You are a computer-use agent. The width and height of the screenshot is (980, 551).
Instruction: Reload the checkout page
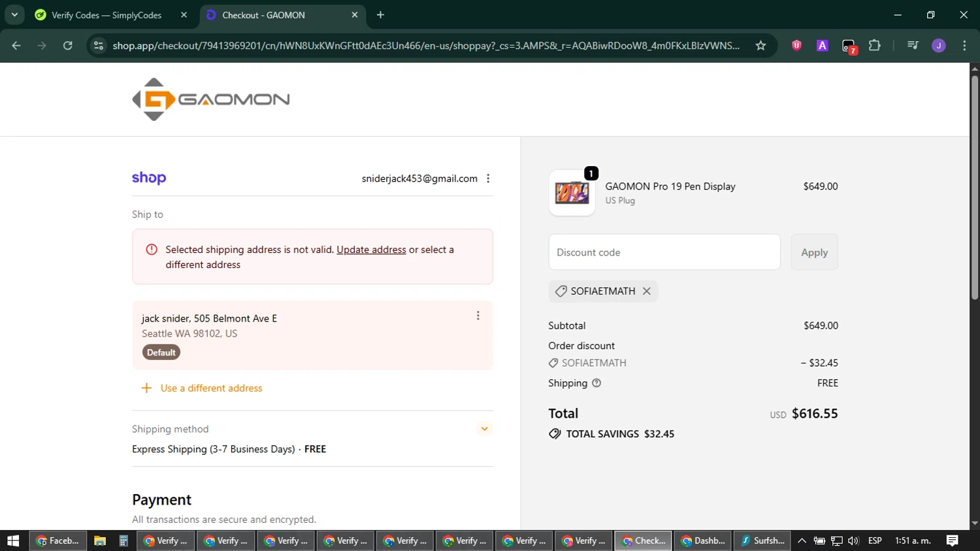pyautogui.click(x=67, y=45)
